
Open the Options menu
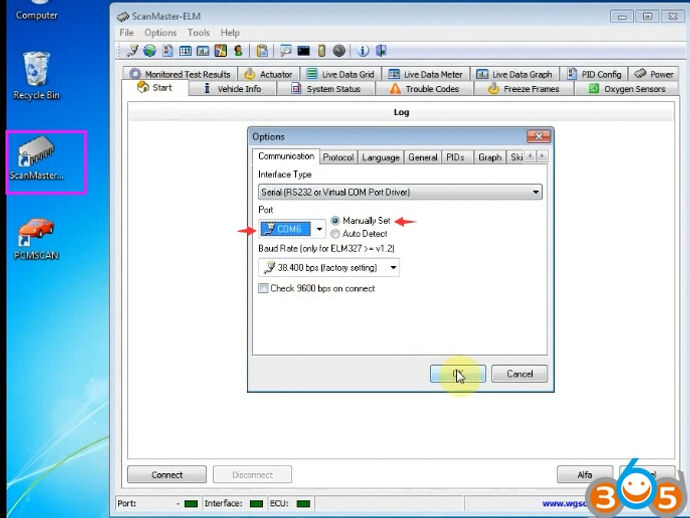point(160,33)
